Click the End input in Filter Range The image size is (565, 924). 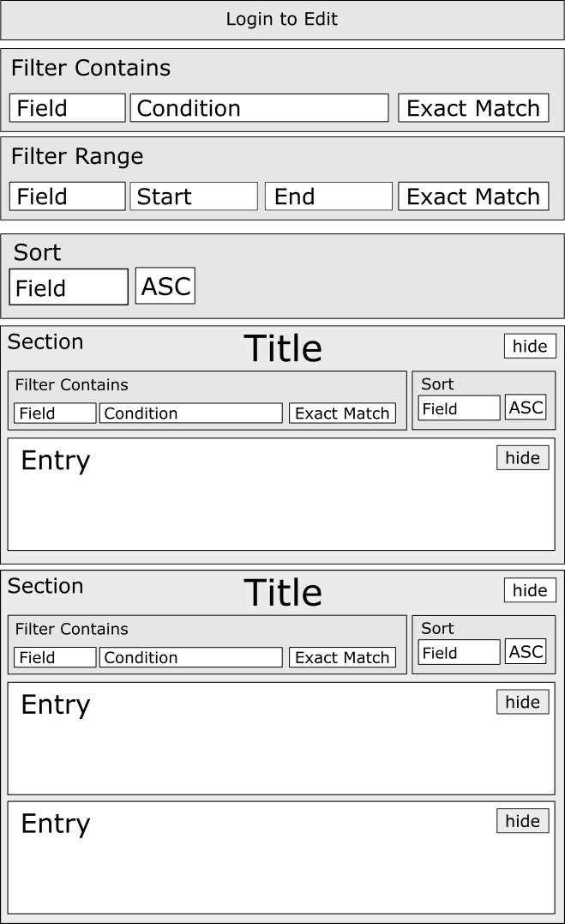pos(328,196)
